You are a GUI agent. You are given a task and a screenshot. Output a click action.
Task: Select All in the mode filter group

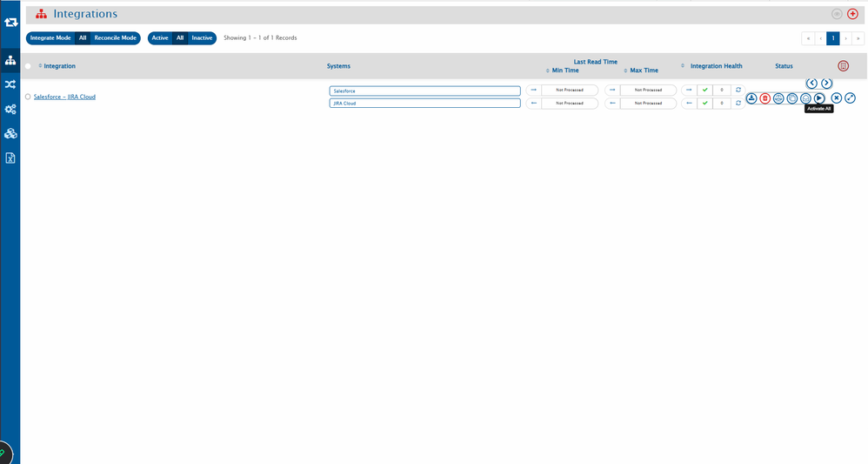point(83,38)
